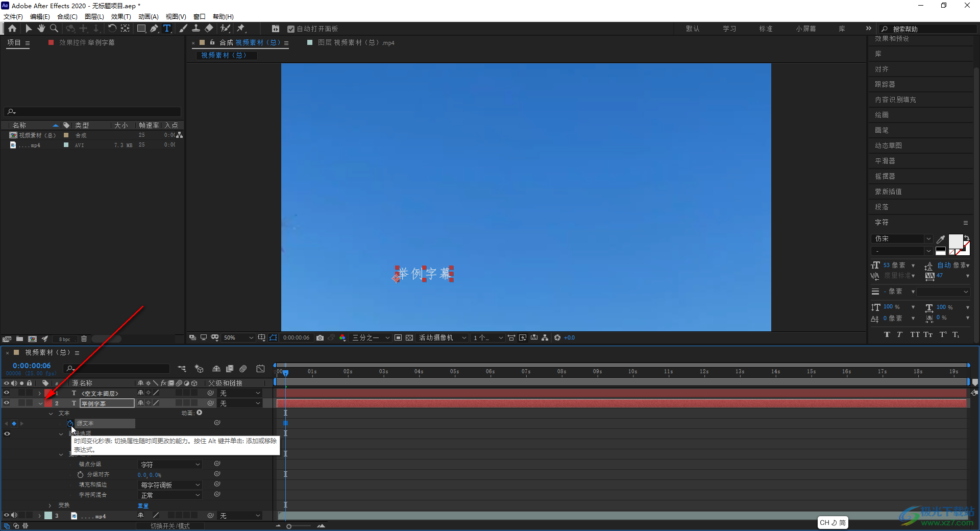The image size is (980, 531).
Task: Mute audio of the mp4 layer 3
Action: [x=14, y=516]
